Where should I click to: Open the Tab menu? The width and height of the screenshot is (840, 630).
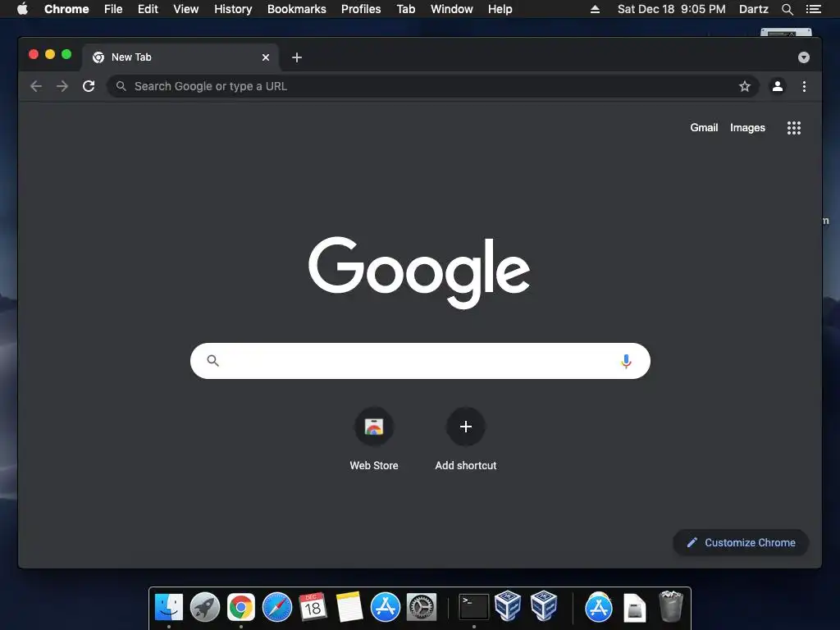point(405,9)
